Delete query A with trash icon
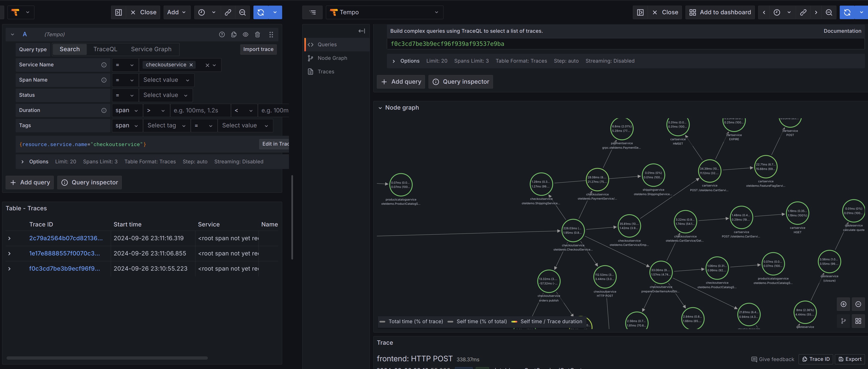Screen dimensions: 868x369 (x=257, y=34)
